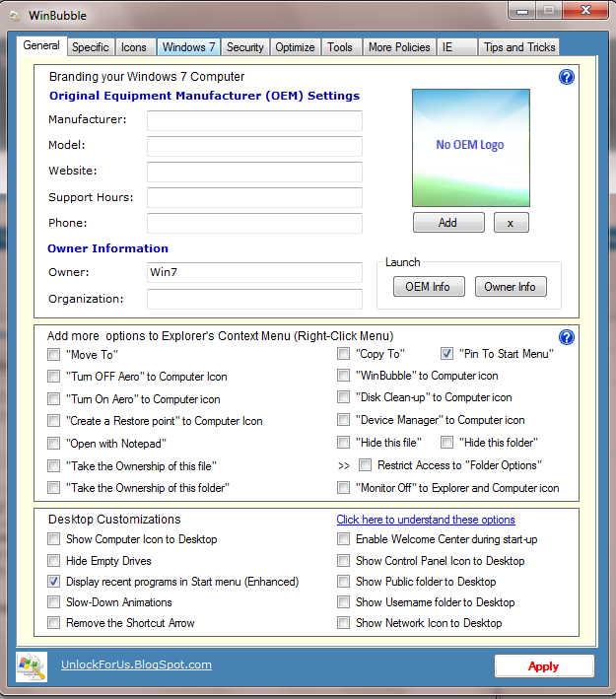Open UnlockForUs.BlogSpot.com link

pyautogui.click(x=136, y=664)
